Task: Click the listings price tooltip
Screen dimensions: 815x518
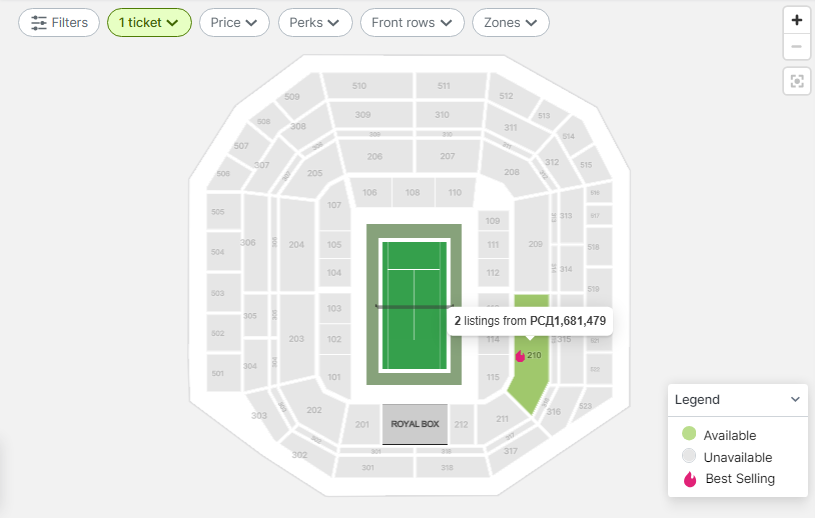Action: click(530, 321)
